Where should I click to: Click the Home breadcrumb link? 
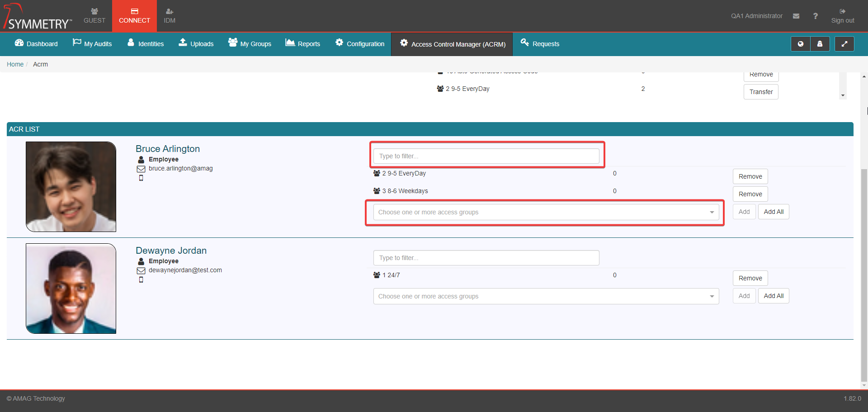pos(15,64)
